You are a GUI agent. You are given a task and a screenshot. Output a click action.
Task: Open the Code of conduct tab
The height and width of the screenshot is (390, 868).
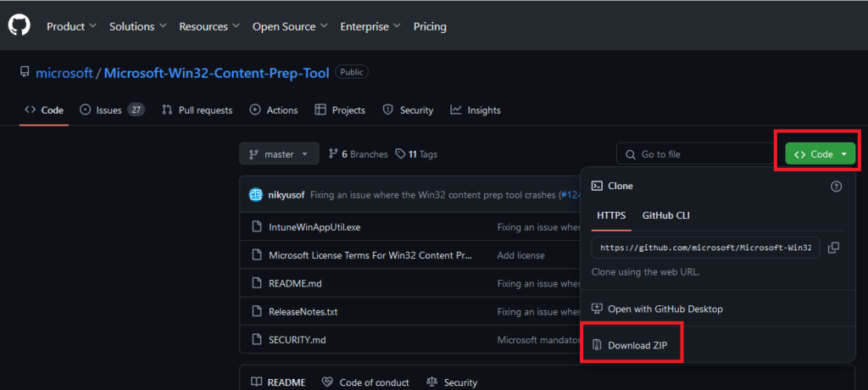click(x=365, y=382)
